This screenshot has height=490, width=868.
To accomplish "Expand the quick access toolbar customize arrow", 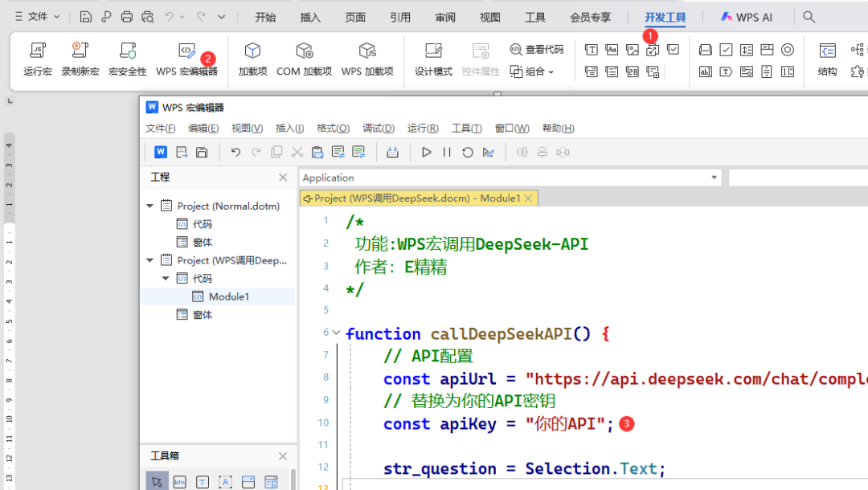I will coord(222,17).
